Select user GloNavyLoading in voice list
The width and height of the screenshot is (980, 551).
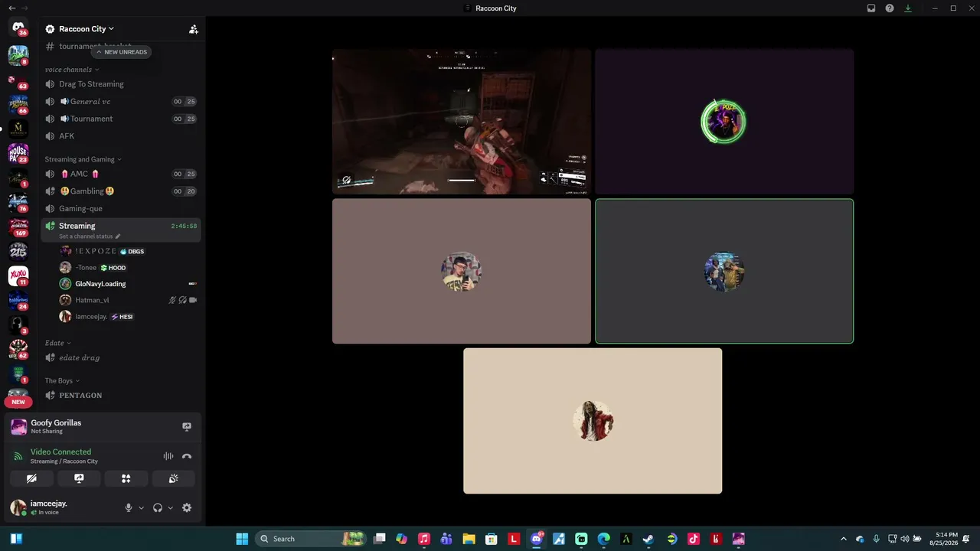(129, 284)
